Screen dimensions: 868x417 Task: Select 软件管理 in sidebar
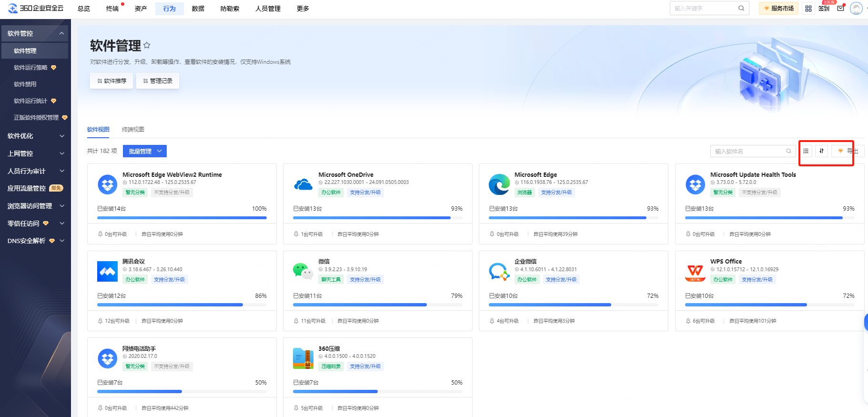pos(35,51)
